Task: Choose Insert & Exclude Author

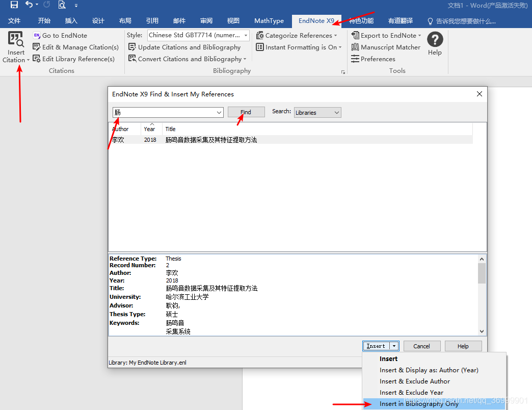Action: [x=434, y=381]
